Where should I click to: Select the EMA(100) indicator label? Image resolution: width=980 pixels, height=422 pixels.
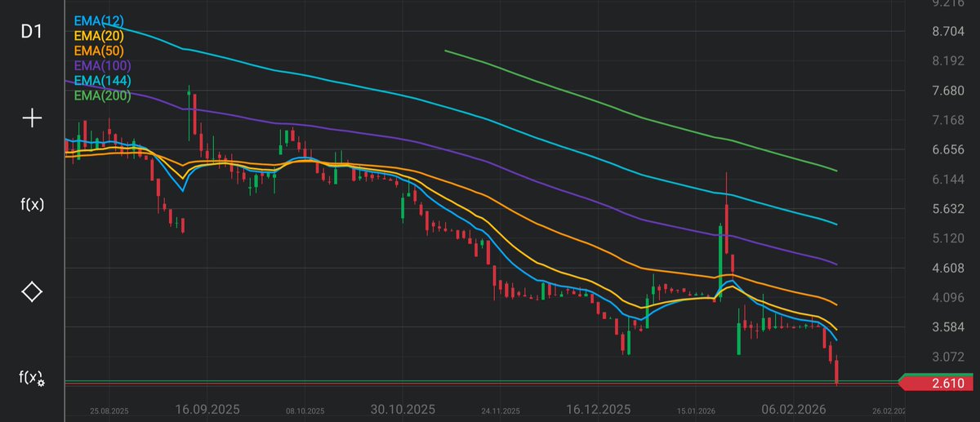coord(102,65)
